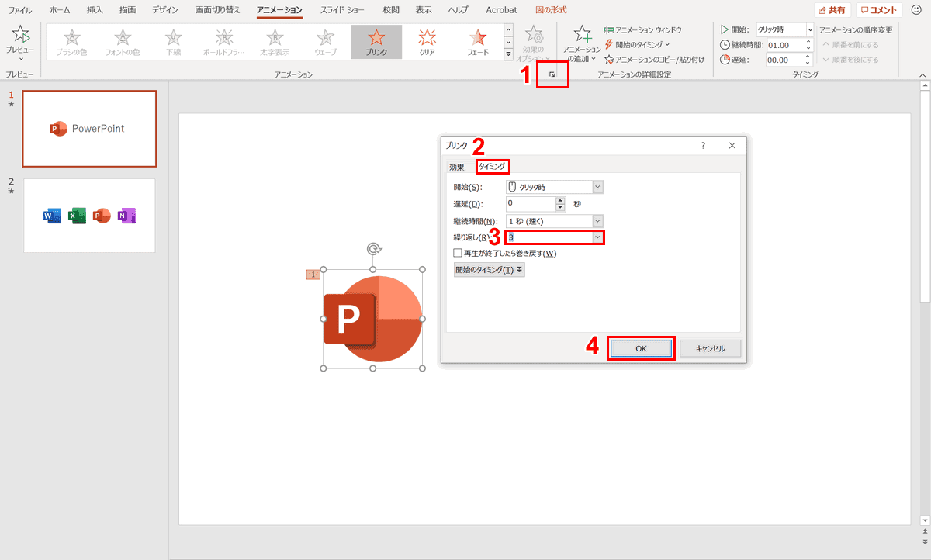Toggle 再生が終了したら巻き戻す checkbox
This screenshot has width=931, height=560.
pos(458,253)
